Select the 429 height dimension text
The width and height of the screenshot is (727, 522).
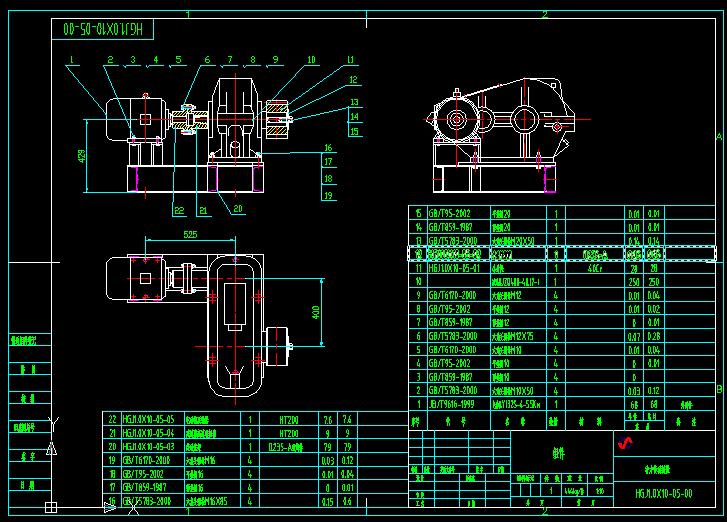tap(82, 155)
